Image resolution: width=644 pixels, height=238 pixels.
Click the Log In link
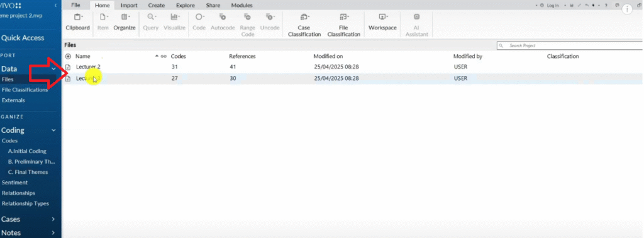(x=552, y=5)
